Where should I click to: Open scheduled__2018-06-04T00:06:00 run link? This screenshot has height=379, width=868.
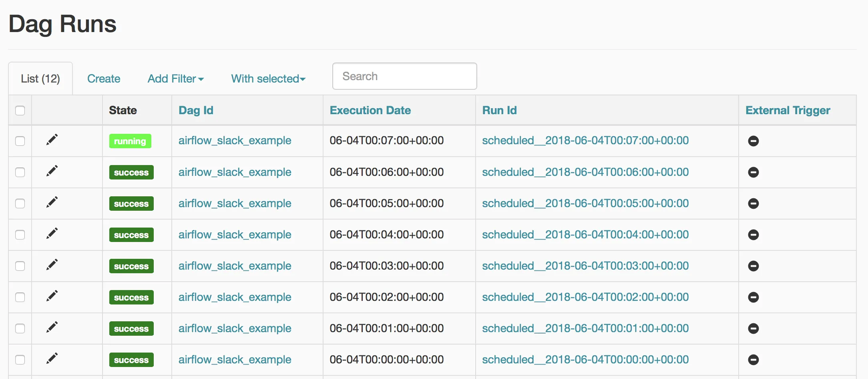[x=585, y=172]
